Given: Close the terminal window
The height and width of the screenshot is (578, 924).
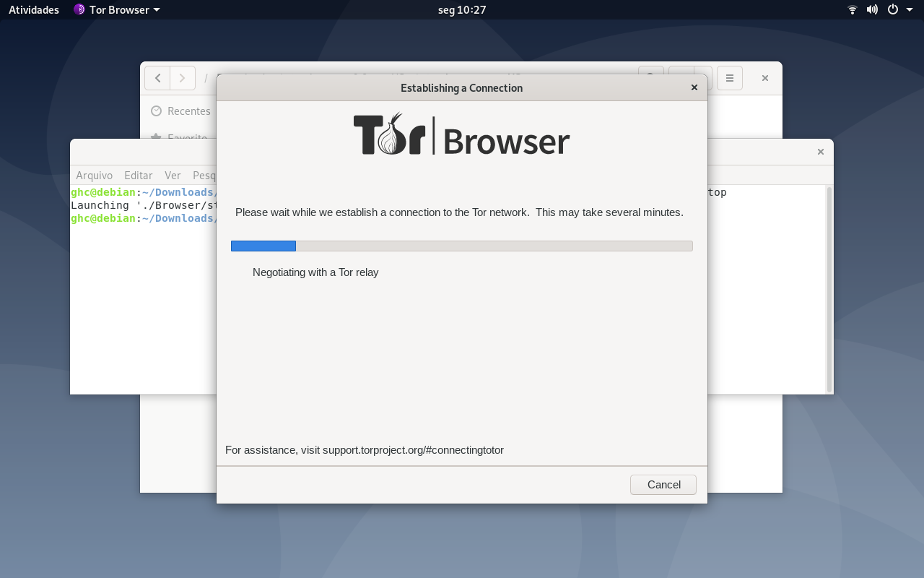Looking at the screenshot, I should coord(820,152).
